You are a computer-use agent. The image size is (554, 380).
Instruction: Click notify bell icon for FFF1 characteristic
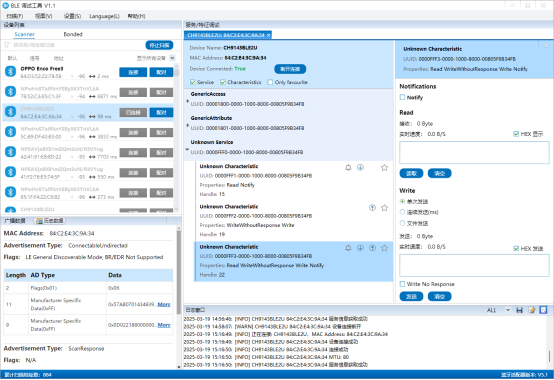(x=348, y=168)
